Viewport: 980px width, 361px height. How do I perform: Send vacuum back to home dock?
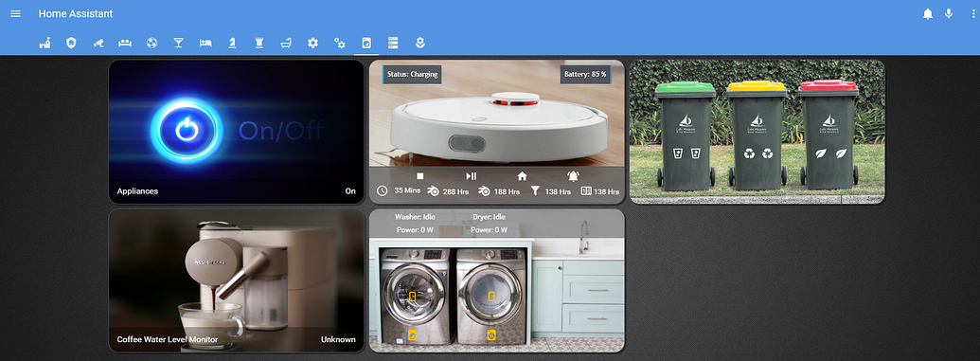click(x=522, y=176)
